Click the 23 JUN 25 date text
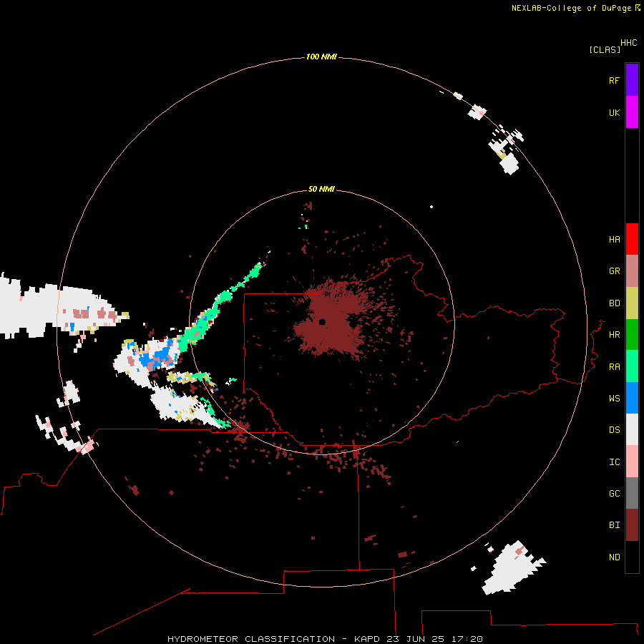Screen dimensions: 644x644 pyautogui.click(x=415, y=639)
